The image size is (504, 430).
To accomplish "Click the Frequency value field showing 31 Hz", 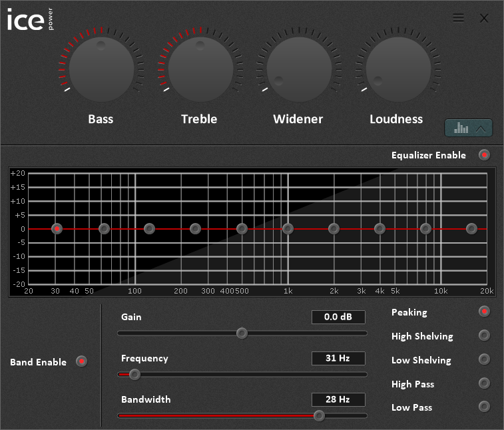I will point(338,358).
